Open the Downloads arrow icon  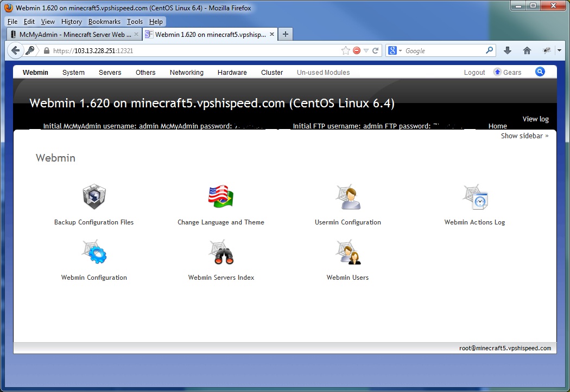(x=508, y=50)
